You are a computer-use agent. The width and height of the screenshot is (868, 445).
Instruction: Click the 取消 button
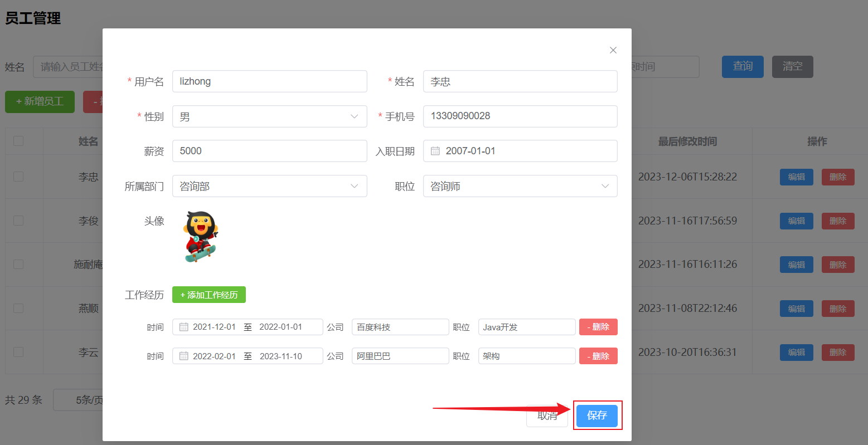point(547,415)
